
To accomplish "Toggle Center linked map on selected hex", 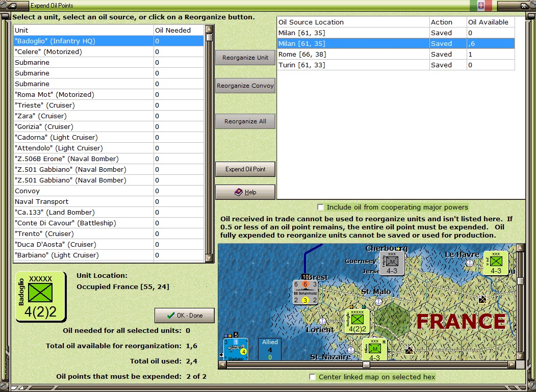I will pos(312,377).
